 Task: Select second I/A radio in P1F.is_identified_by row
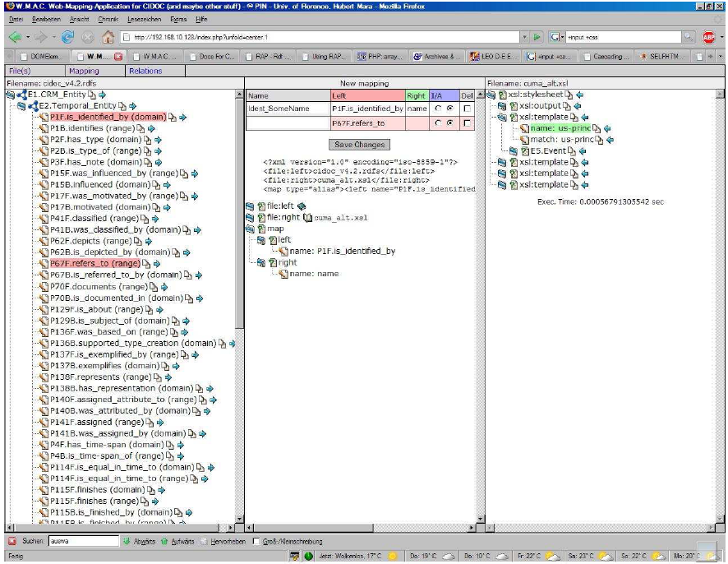point(449,109)
